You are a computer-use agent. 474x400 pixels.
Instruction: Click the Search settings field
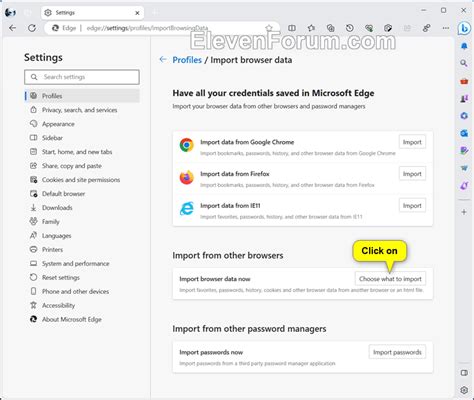pos(82,77)
